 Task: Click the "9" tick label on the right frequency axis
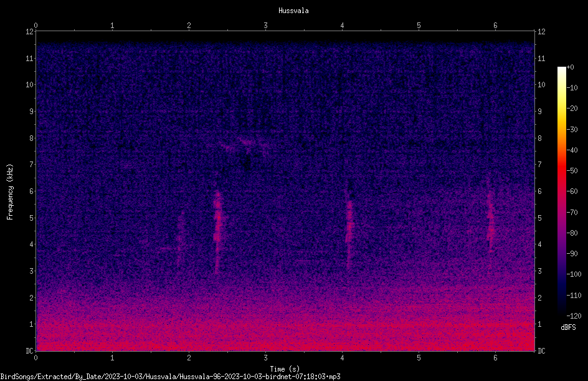539,112
